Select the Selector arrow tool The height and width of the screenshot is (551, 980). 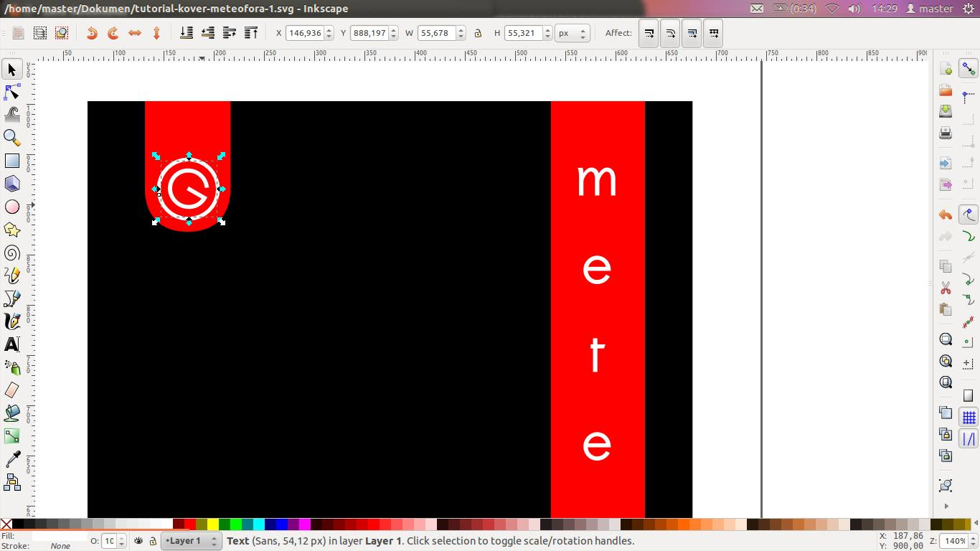[x=11, y=70]
